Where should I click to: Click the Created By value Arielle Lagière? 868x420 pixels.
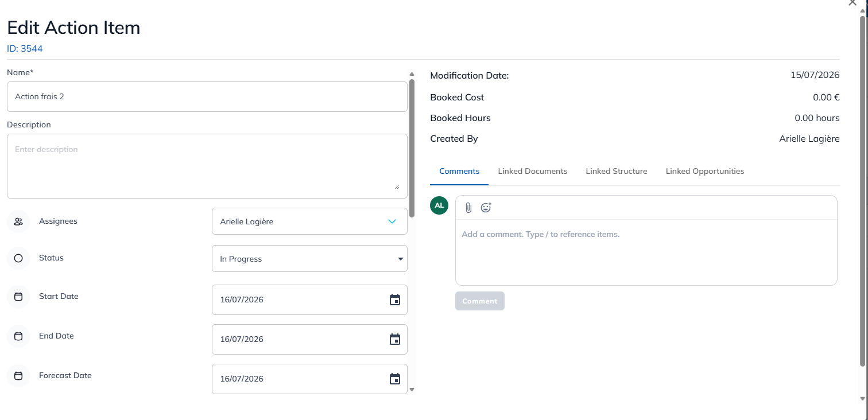click(809, 139)
